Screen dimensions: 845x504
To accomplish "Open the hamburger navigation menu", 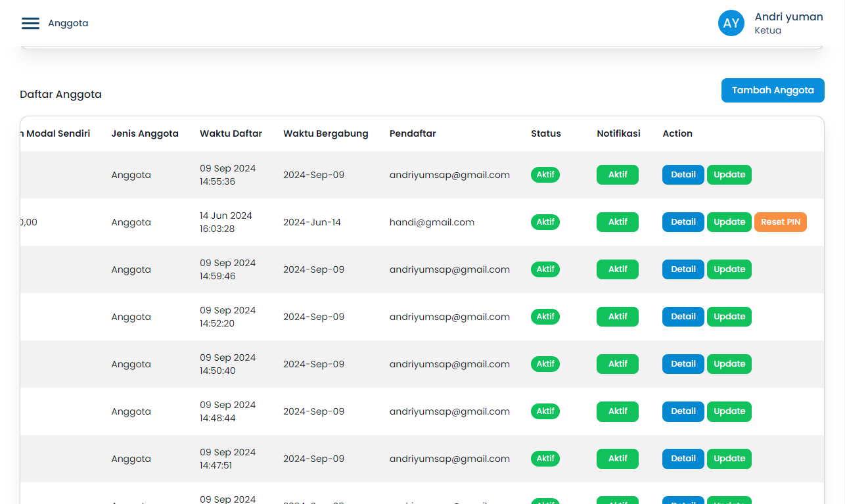I will [x=30, y=23].
